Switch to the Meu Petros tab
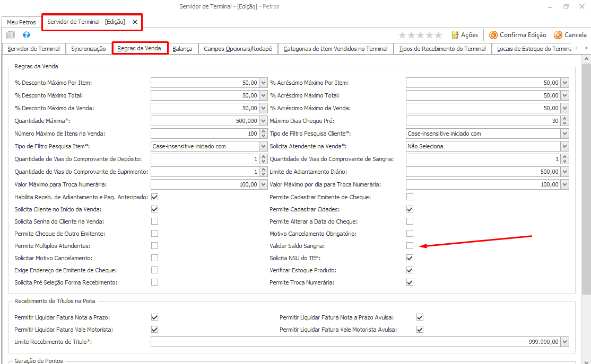Viewport: 591px width, 364px height. (21, 22)
